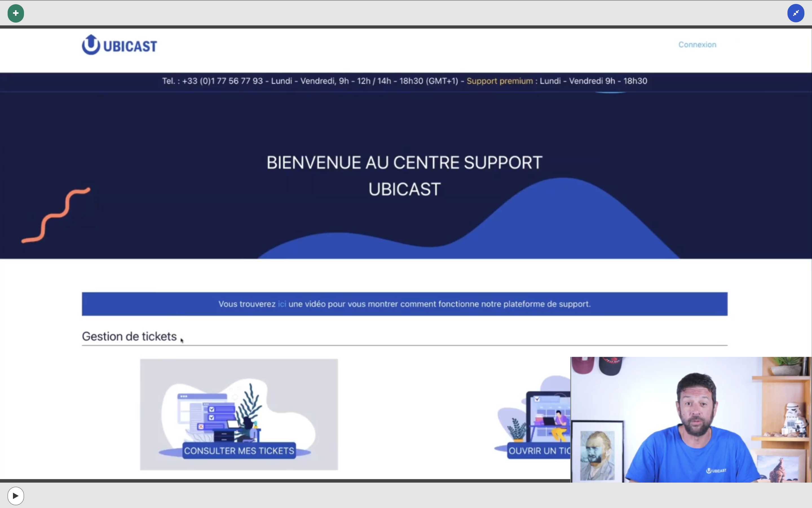Follow the 'ici' video link
The height and width of the screenshot is (508, 812).
tap(282, 304)
